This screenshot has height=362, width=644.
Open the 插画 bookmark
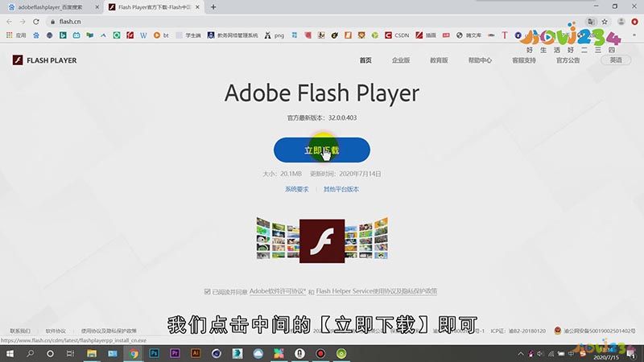pyautogui.click(x=426, y=35)
